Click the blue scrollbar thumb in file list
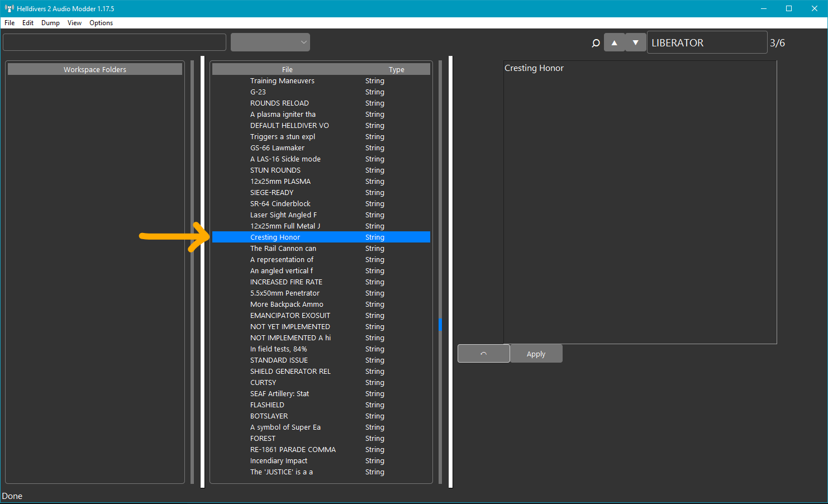The height and width of the screenshot is (504, 828). (x=440, y=324)
